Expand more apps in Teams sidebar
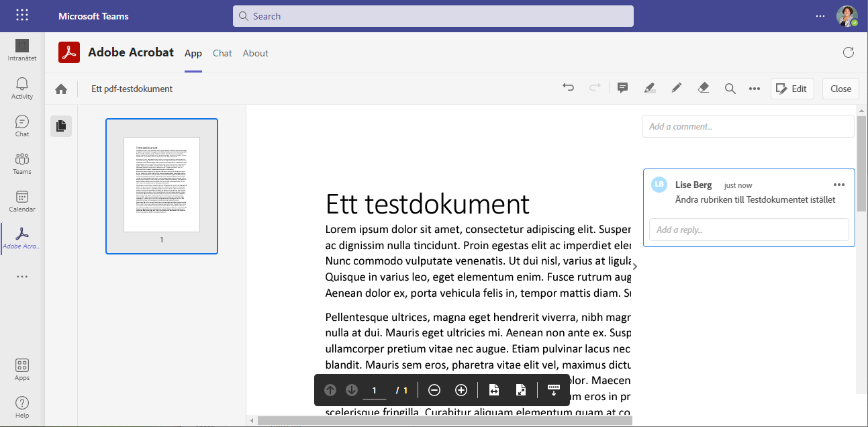The height and width of the screenshot is (427, 868). pos(22,277)
